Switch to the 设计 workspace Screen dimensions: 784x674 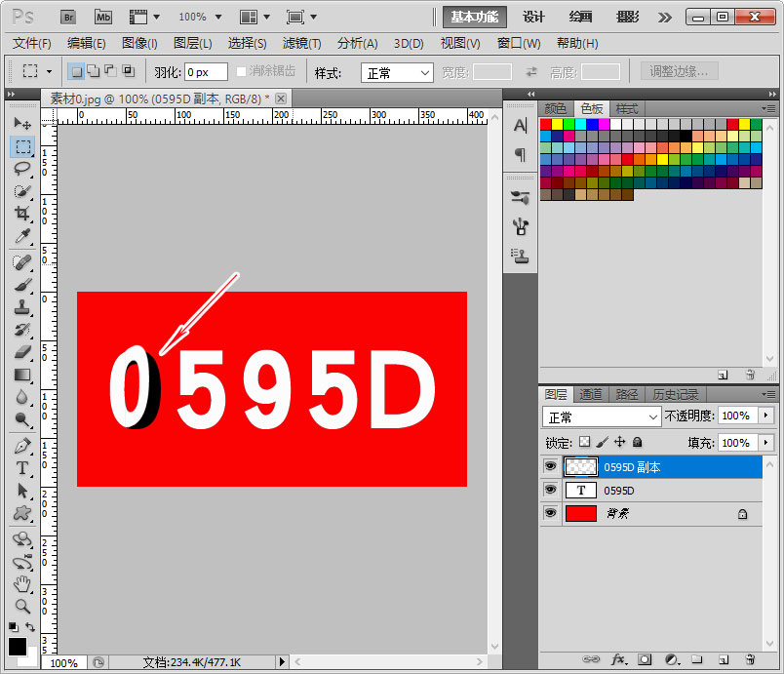(533, 17)
